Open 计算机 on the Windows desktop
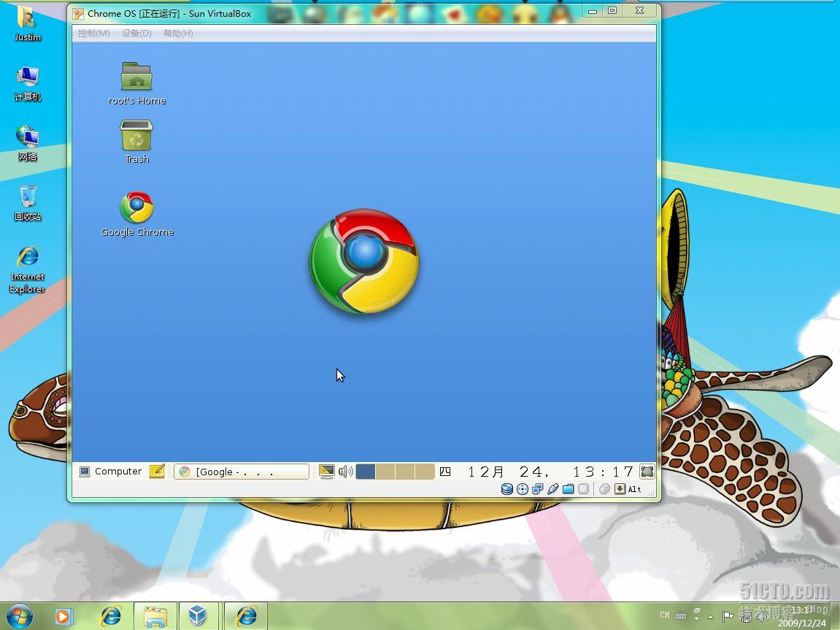This screenshot has width=840, height=630. 27,83
